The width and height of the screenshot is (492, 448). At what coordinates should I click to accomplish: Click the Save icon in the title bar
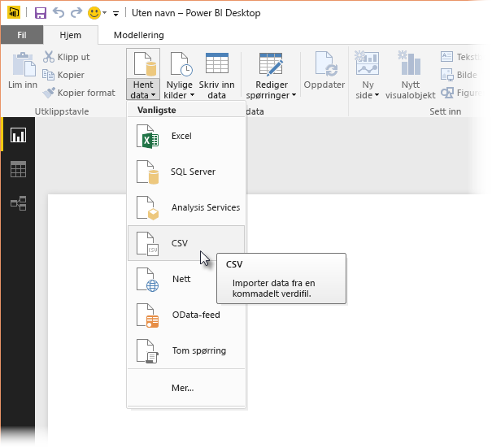tap(41, 13)
